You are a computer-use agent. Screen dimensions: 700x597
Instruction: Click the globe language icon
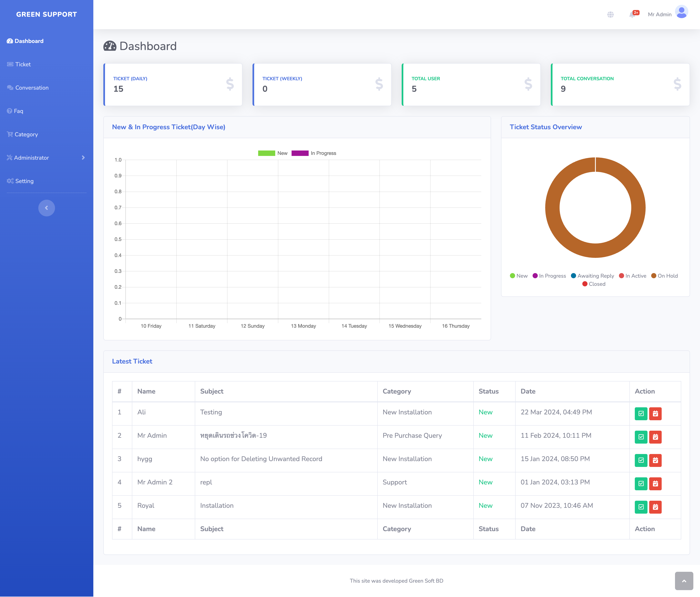610,15
